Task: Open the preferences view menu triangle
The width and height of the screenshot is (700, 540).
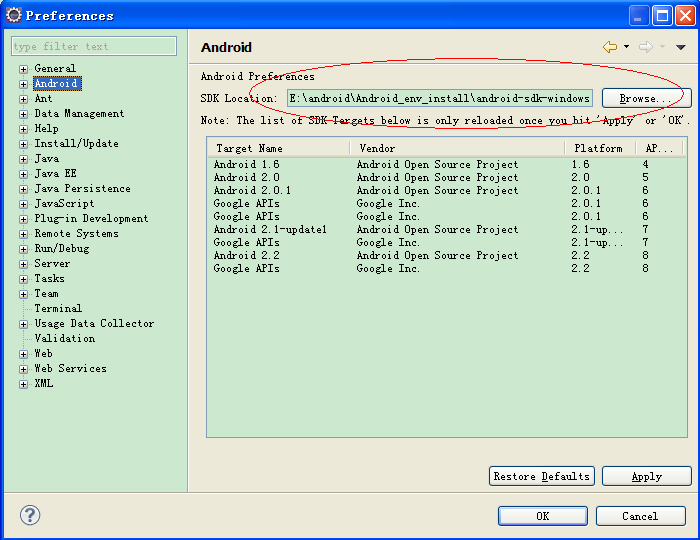Action: [680, 47]
